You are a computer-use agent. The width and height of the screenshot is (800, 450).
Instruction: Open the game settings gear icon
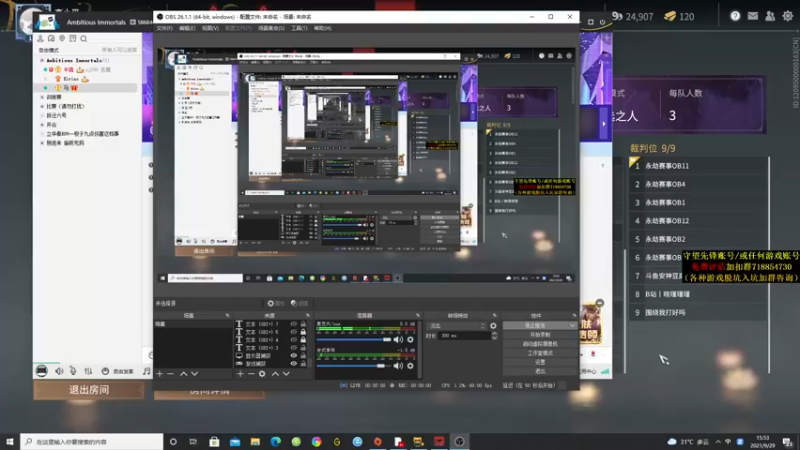[x=788, y=16]
